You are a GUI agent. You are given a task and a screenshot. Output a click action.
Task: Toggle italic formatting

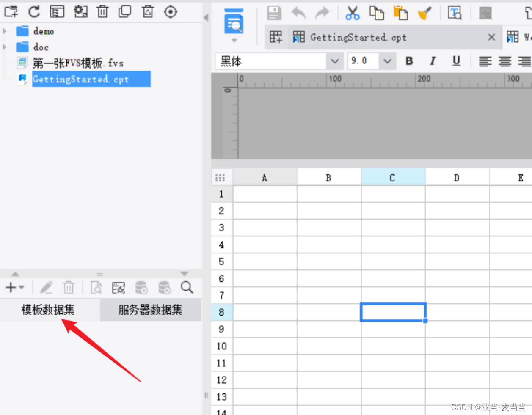point(433,61)
